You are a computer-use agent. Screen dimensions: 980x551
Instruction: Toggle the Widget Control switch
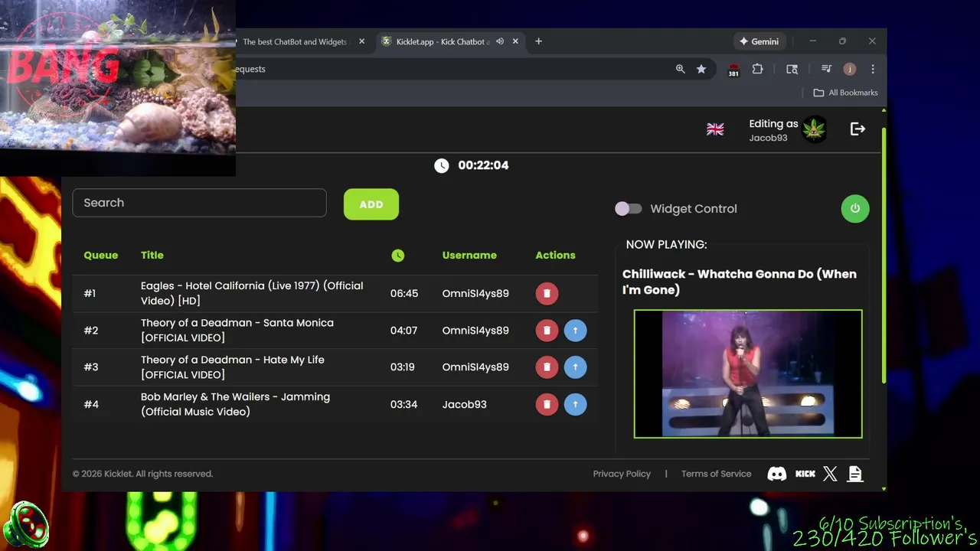click(628, 209)
